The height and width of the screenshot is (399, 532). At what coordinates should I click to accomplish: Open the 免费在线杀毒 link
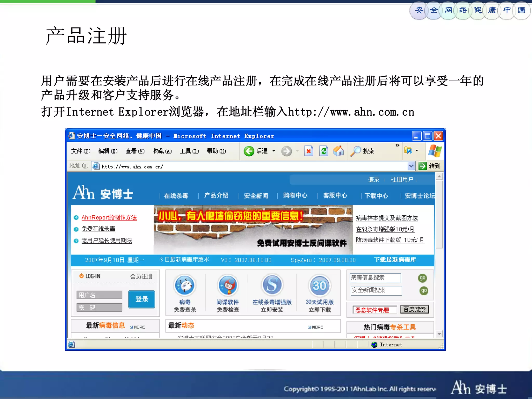98,229
